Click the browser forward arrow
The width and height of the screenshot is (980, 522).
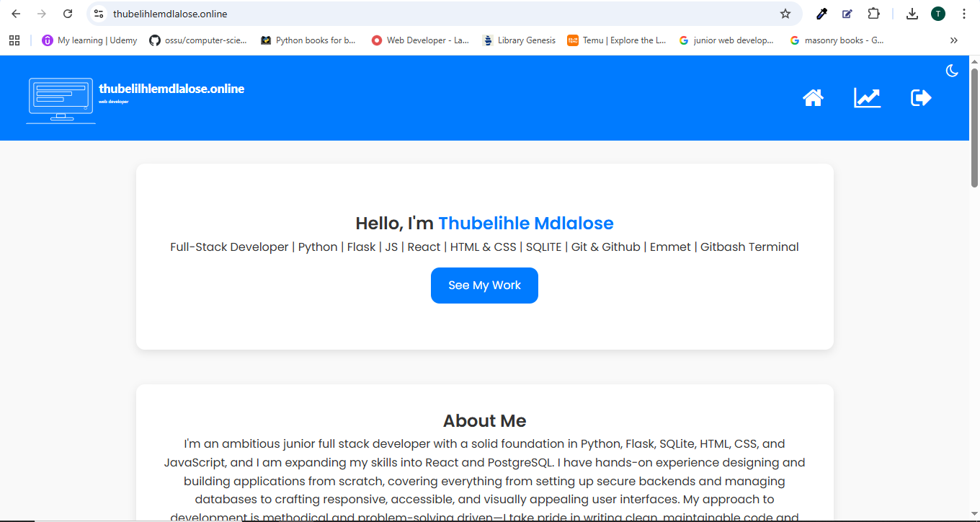point(42,14)
